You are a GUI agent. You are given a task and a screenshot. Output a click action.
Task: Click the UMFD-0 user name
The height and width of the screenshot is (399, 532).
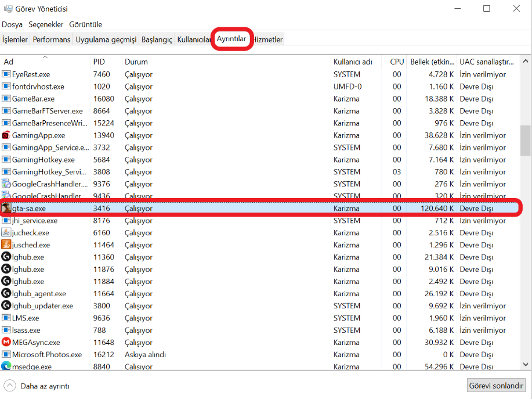[348, 87]
